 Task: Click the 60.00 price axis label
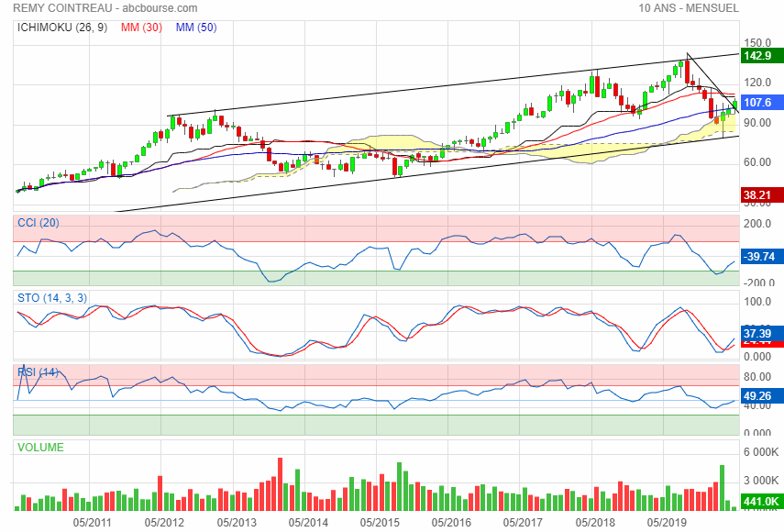click(757, 162)
